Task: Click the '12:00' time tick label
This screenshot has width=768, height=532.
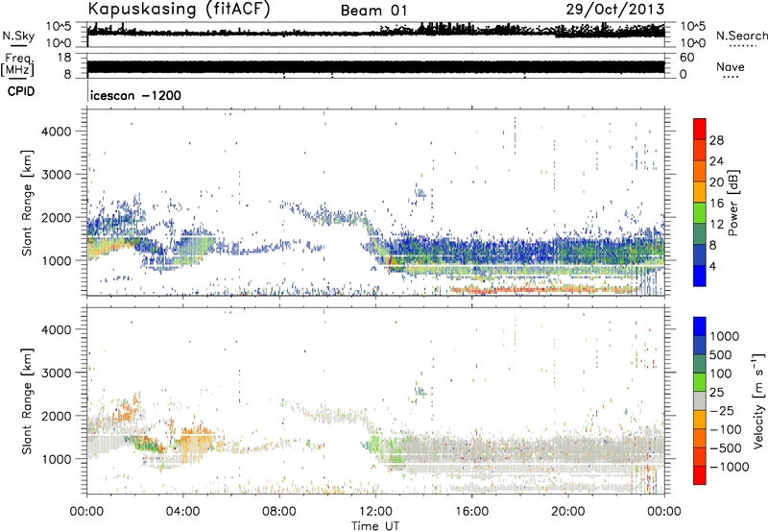Action: tap(375, 512)
